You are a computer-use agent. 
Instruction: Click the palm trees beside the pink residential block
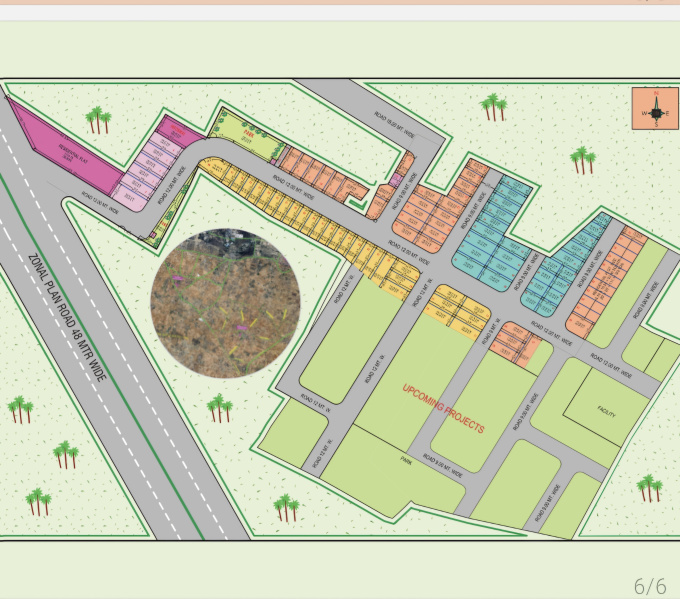point(98,121)
